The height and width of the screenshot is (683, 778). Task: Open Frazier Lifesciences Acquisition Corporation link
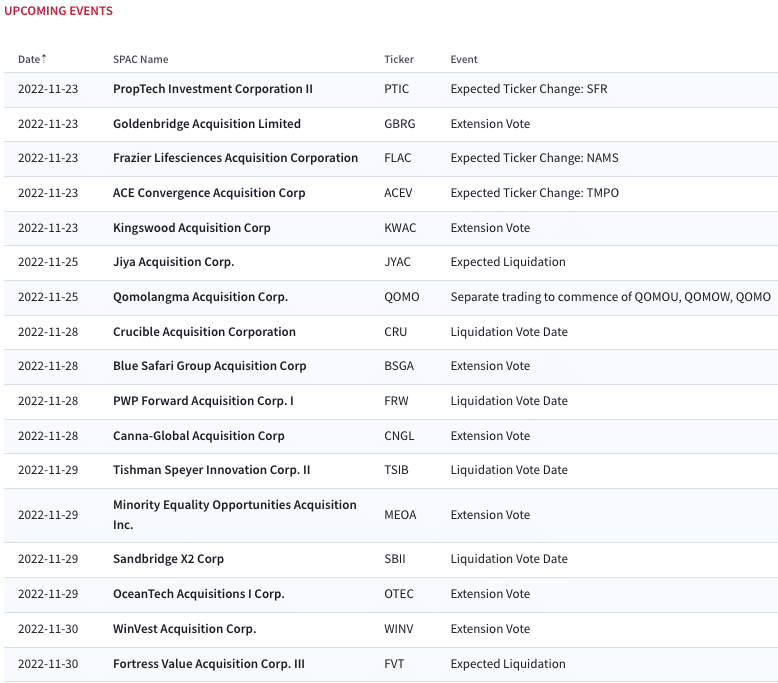coord(235,158)
